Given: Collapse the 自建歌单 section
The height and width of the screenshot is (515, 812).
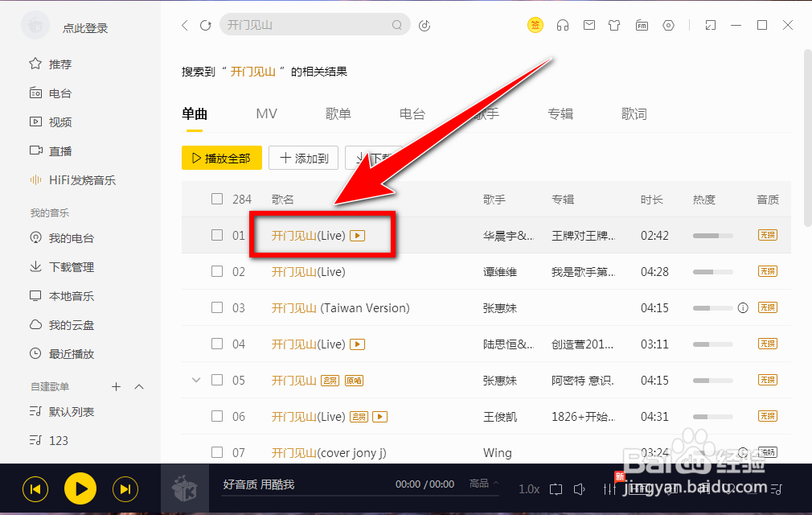Looking at the screenshot, I should pyautogui.click(x=139, y=386).
